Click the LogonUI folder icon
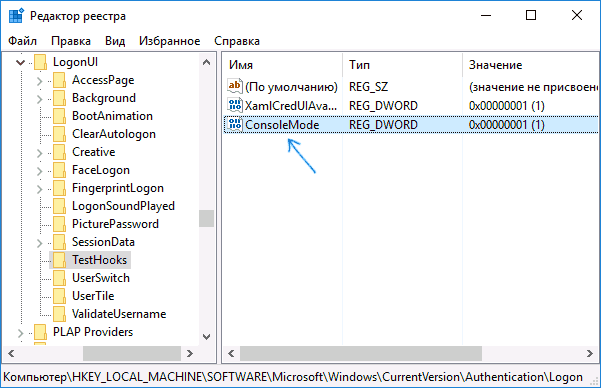The width and height of the screenshot is (601, 388). point(40,62)
